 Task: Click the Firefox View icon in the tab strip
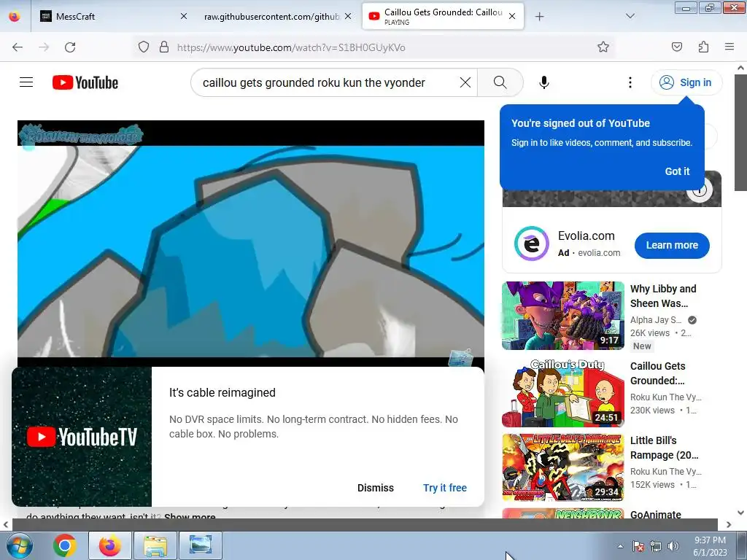click(x=15, y=16)
